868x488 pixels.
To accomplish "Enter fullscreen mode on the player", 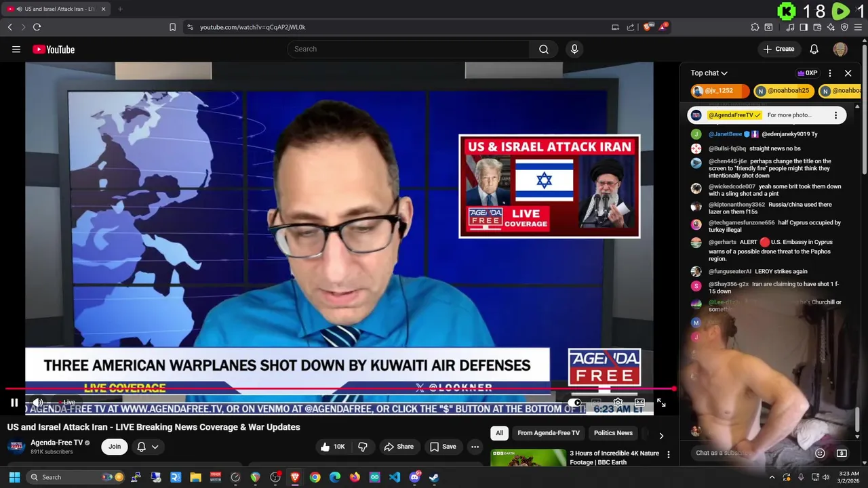I will pos(661,403).
